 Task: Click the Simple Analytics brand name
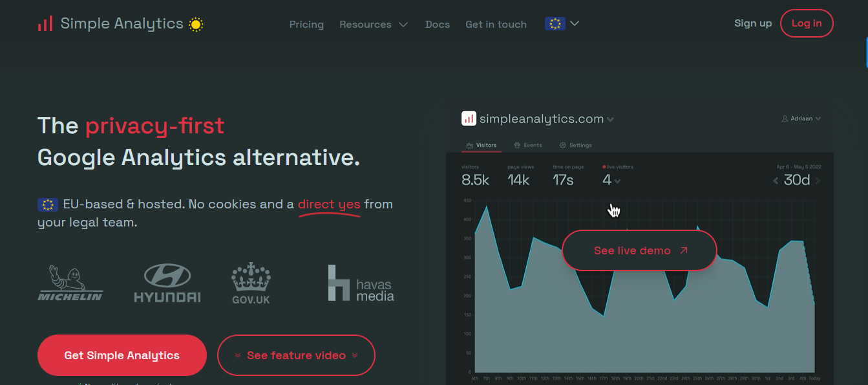[x=122, y=24]
